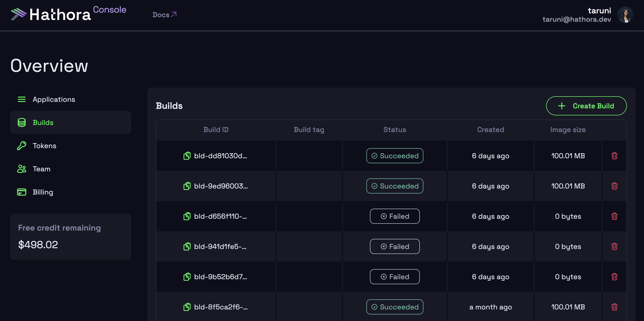644x321 pixels.
Task: Copy build ID bld-8f5ca2f6
Action: [x=187, y=307]
